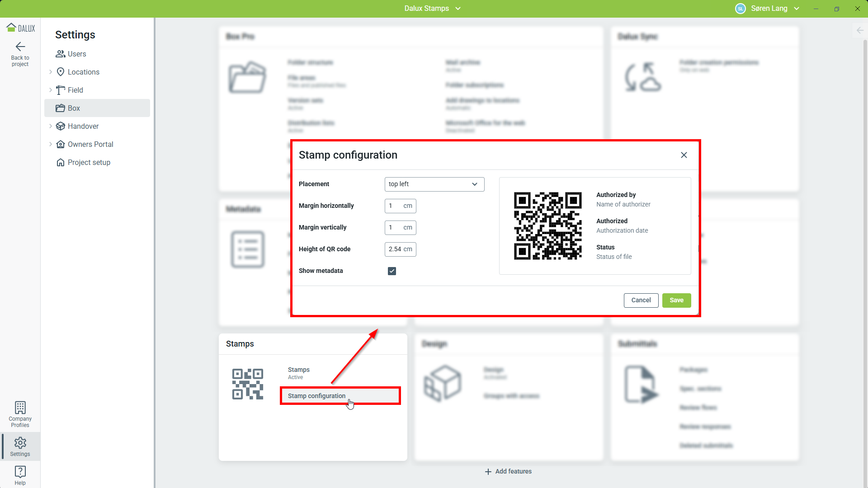The width and height of the screenshot is (868, 488).
Task: Open Help question mark icon
Action: click(x=20, y=472)
